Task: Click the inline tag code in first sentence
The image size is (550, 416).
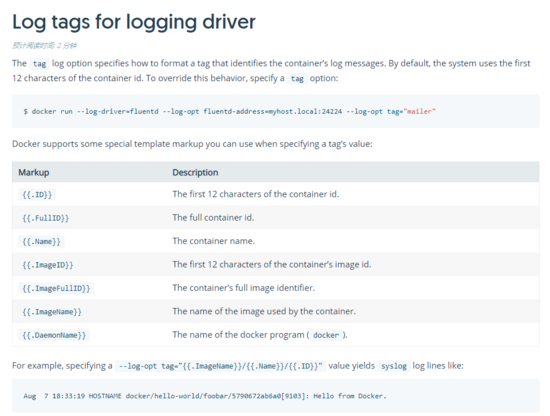Action: tap(39, 64)
